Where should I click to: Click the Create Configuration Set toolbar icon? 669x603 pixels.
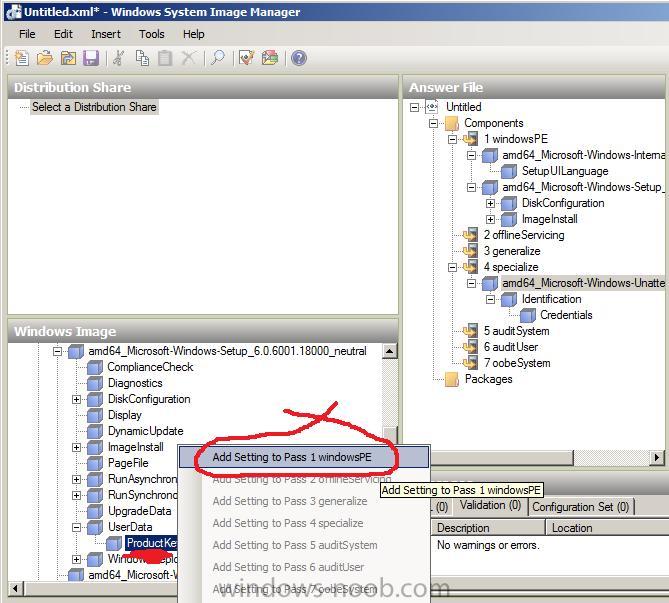[270, 58]
